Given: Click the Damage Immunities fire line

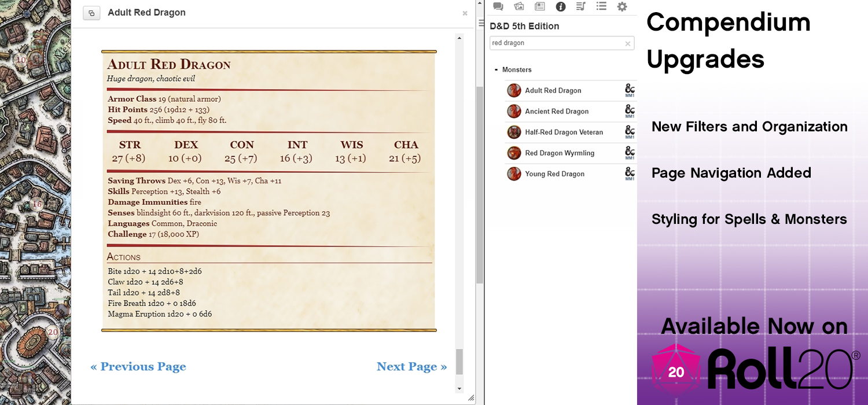Looking at the screenshot, I should click(x=155, y=202).
